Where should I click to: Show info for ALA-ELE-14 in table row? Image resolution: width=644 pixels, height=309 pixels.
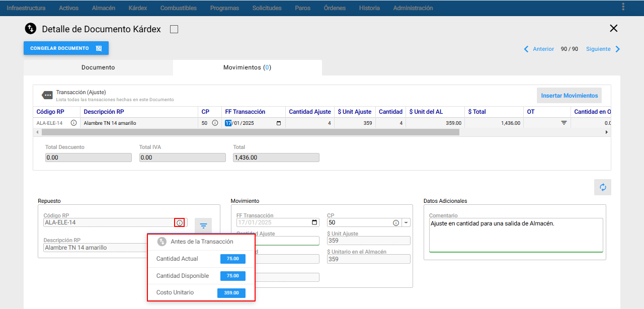pos(74,123)
